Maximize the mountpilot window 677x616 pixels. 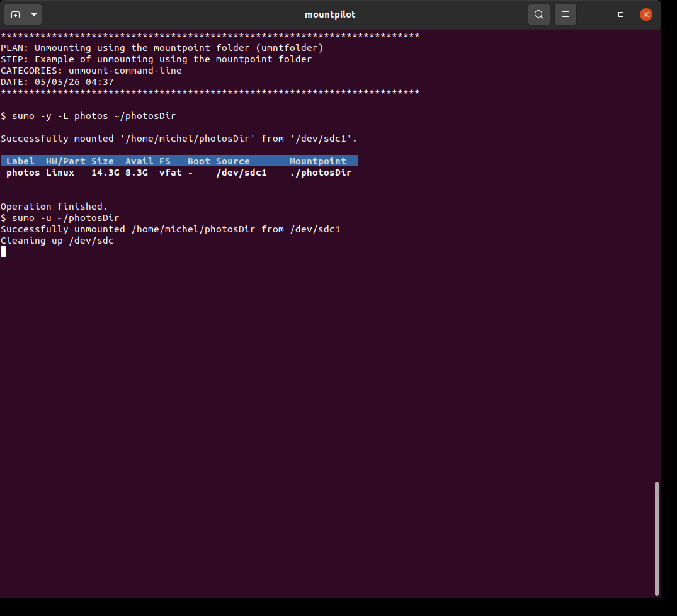point(621,14)
